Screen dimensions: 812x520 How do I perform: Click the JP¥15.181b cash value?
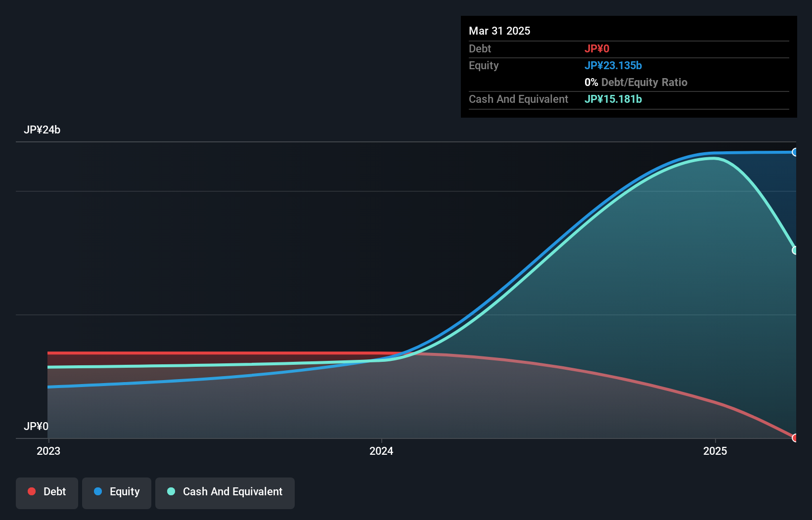click(613, 99)
